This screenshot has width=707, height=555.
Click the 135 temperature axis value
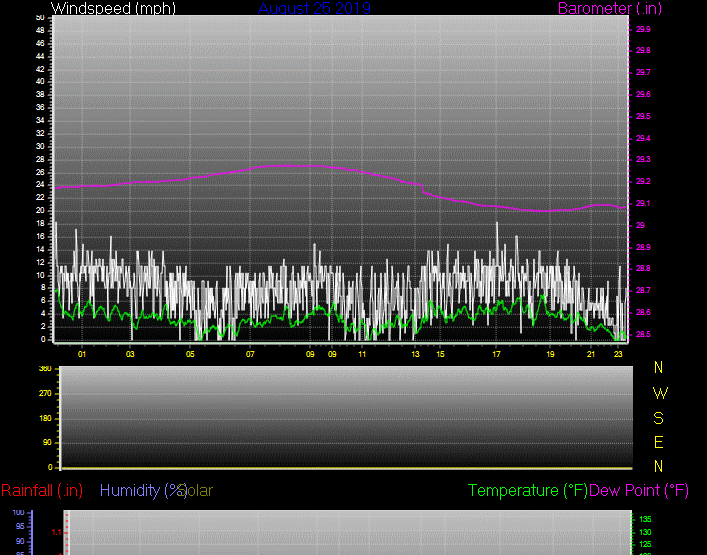pos(645,519)
